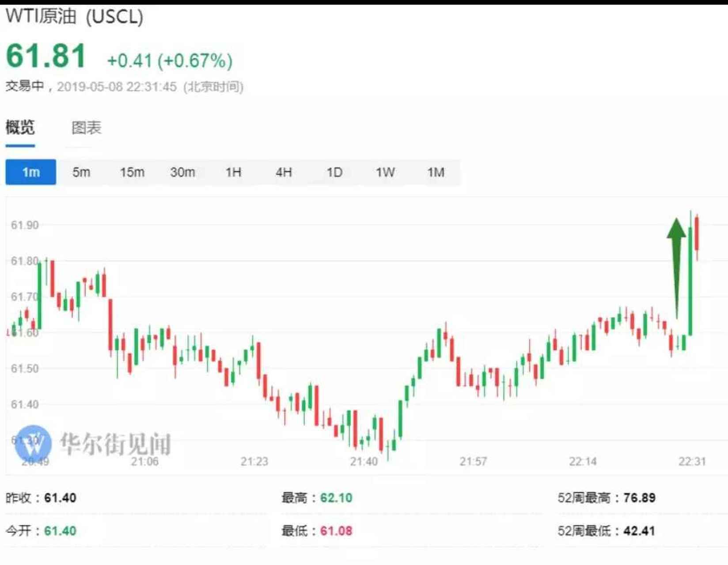This screenshot has width=728, height=565.
Task: Click the WTI原油 (USCL) title
Action: (74, 17)
